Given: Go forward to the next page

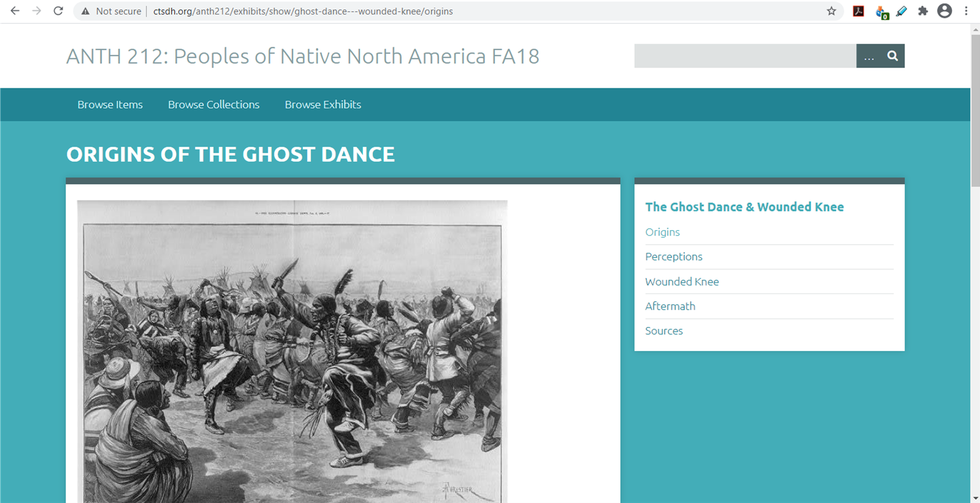Looking at the screenshot, I should click(x=36, y=11).
